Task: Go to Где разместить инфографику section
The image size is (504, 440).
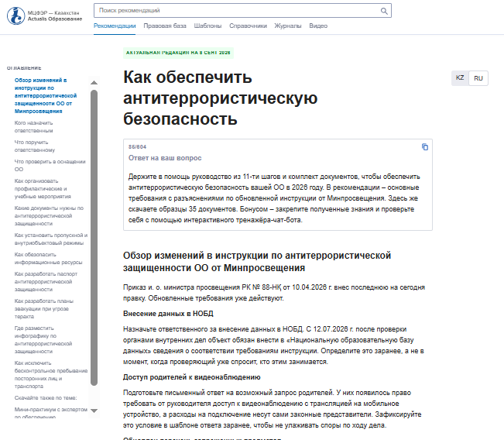Action: 43,339
